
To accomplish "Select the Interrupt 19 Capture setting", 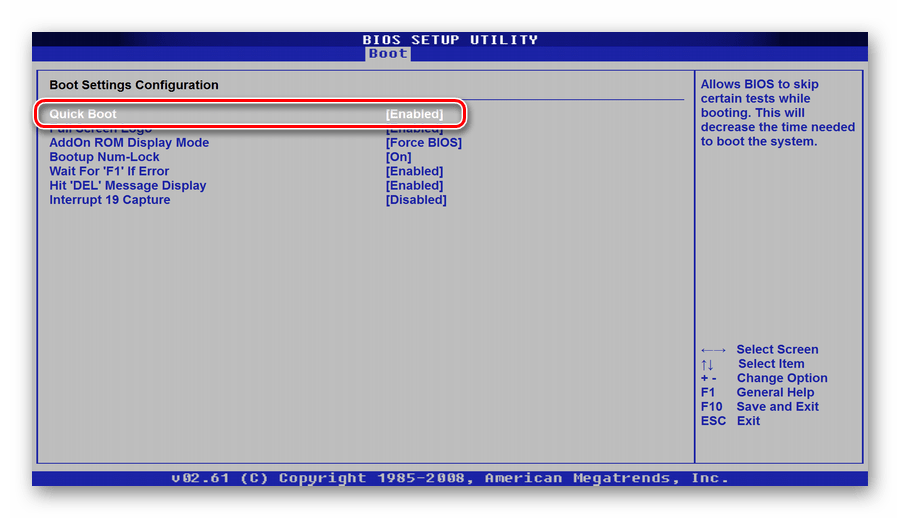I will coord(109,200).
